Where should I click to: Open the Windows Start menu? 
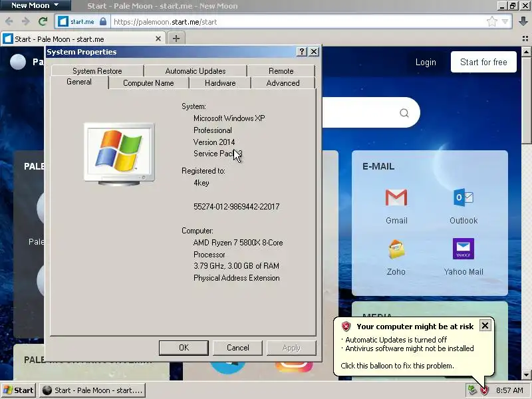coord(19,390)
